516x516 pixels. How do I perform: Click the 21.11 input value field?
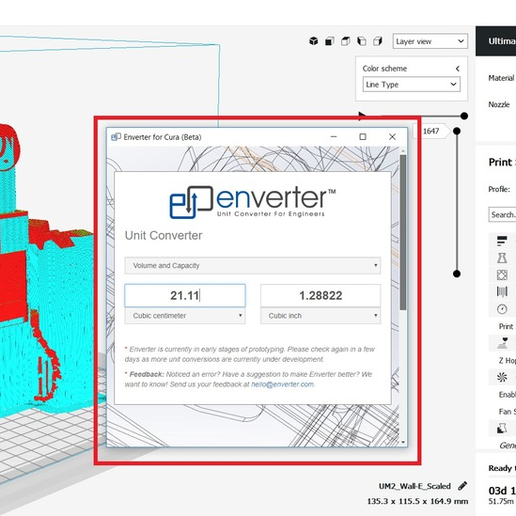[x=185, y=295]
